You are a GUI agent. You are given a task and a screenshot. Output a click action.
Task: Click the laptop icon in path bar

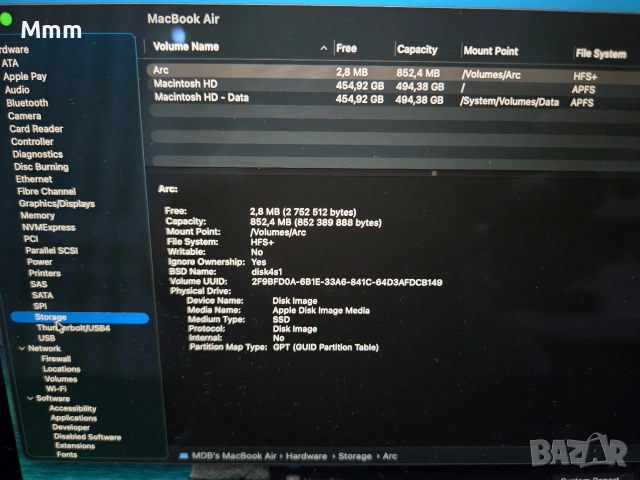point(184,455)
